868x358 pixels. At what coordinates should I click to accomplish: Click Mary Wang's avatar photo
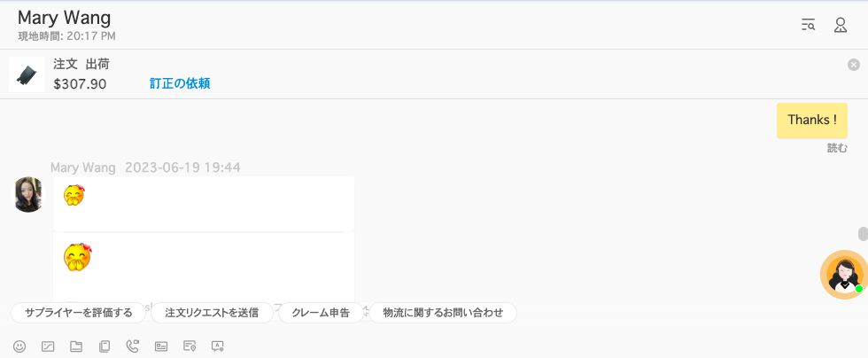pos(28,195)
